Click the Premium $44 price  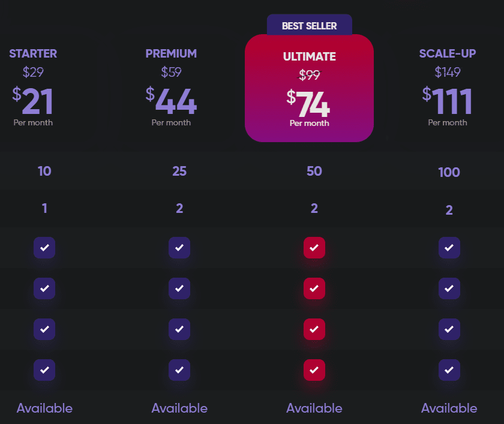pyautogui.click(x=171, y=101)
